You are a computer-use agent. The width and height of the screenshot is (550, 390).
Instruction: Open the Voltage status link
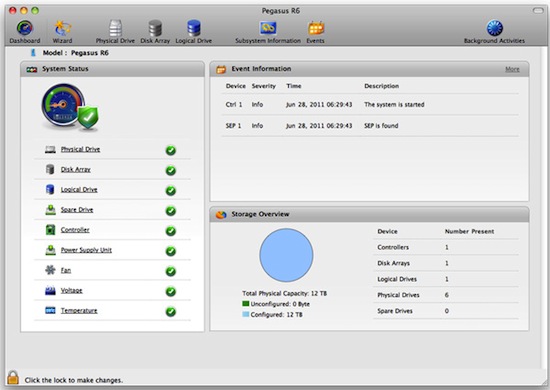pos(72,290)
